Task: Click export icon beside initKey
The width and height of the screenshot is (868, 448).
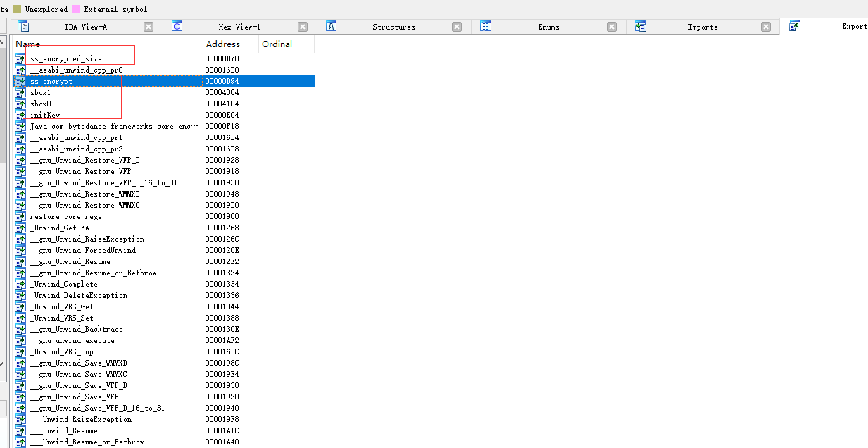Action: click(20, 116)
